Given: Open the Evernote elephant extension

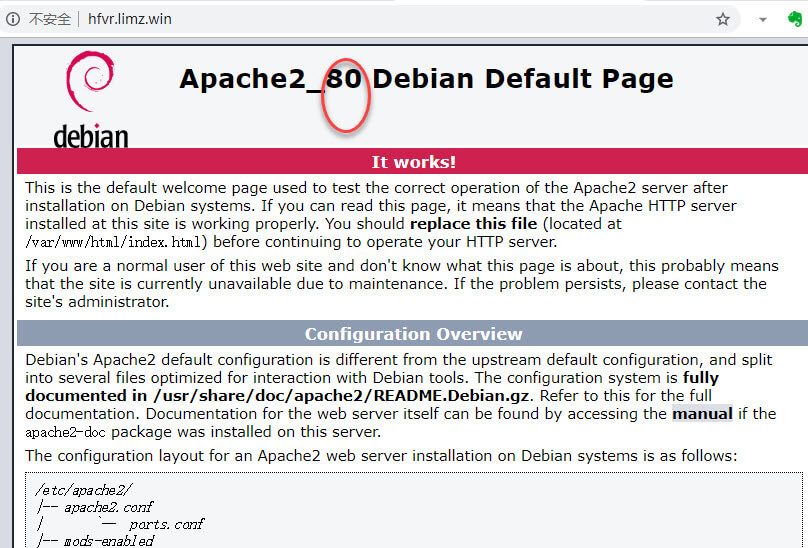Looking at the screenshot, I should tap(791, 19).
